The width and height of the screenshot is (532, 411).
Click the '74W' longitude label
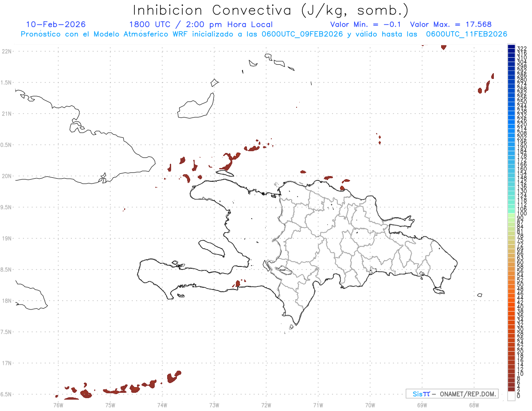[x=162, y=405]
